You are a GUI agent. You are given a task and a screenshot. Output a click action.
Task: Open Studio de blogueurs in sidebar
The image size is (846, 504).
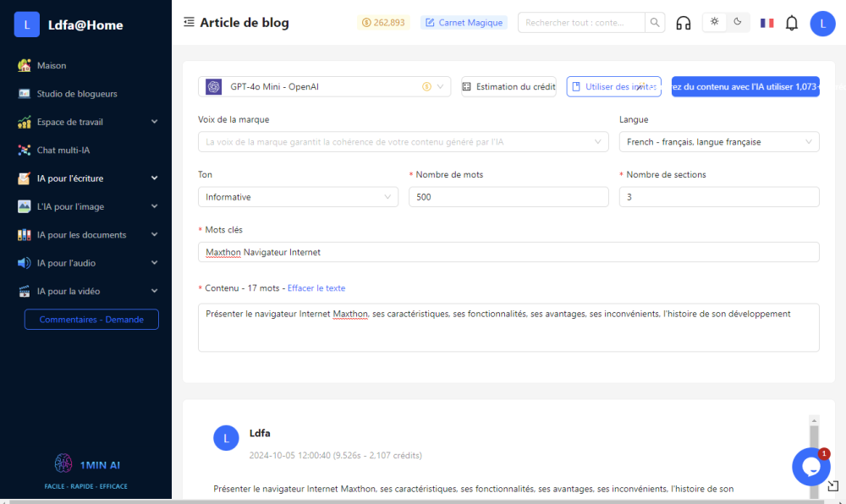[x=77, y=94]
